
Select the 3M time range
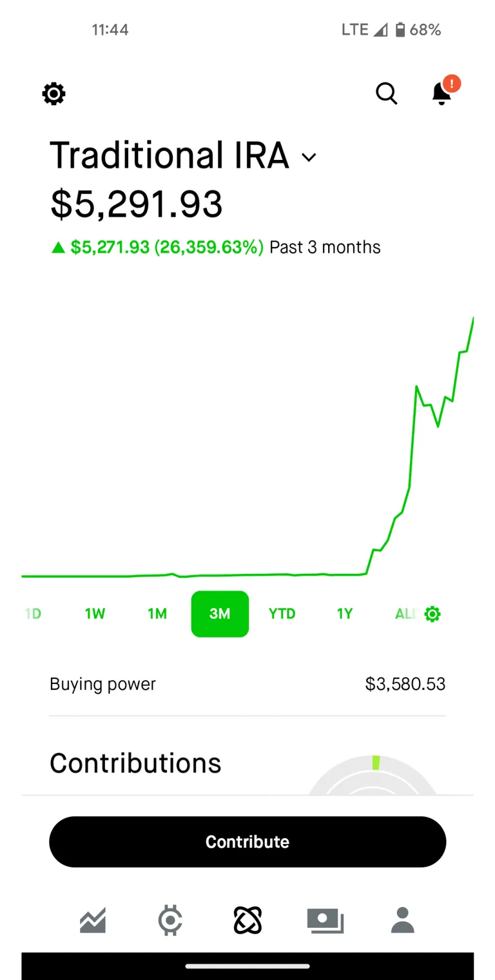pyautogui.click(x=220, y=614)
